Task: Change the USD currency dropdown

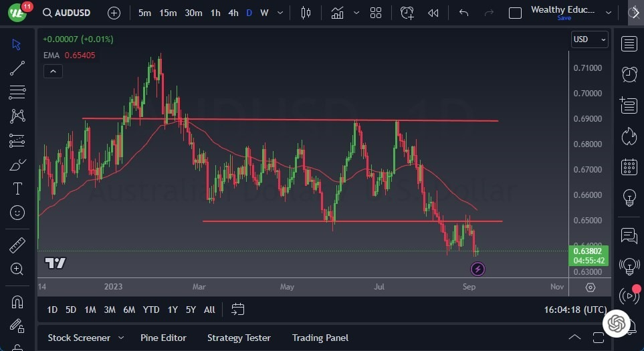Action: tap(589, 39)
